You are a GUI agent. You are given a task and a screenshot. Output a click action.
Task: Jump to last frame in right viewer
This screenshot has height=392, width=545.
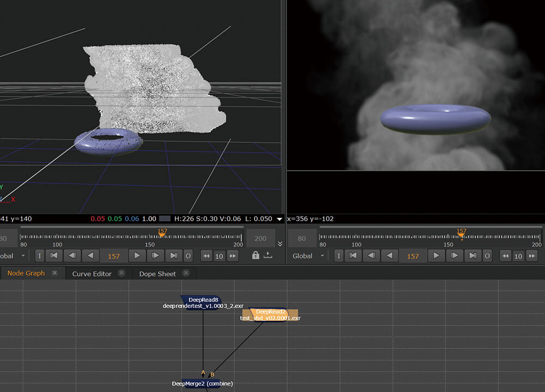pyautogui.click(x=473, y=256)
